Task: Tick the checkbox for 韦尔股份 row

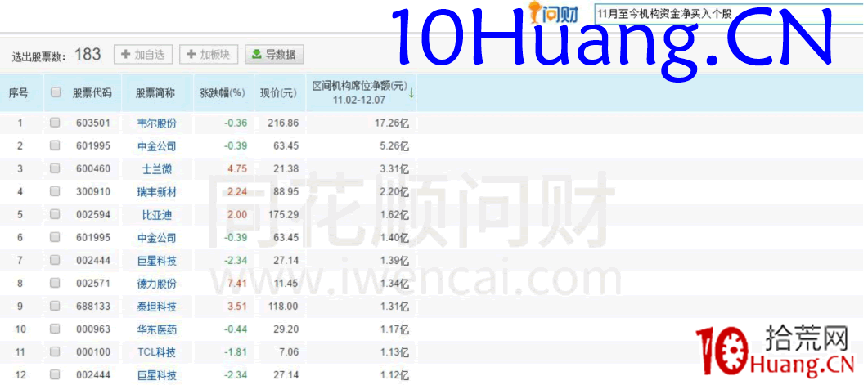Action: click(55, 123)
